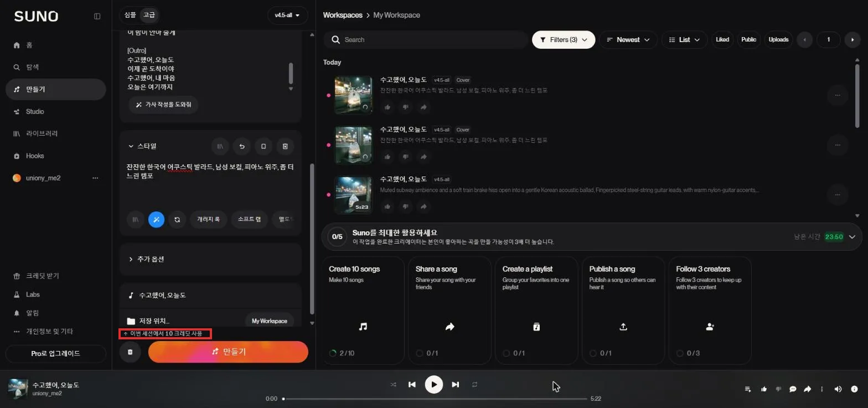
Task: Click the playback progress bar
Action: coord(435,399)
